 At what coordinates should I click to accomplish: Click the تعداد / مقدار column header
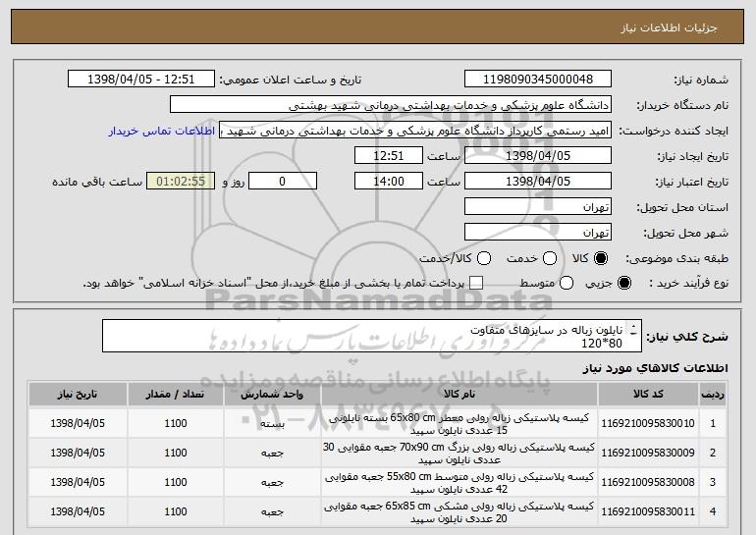(x=176, y=395)
